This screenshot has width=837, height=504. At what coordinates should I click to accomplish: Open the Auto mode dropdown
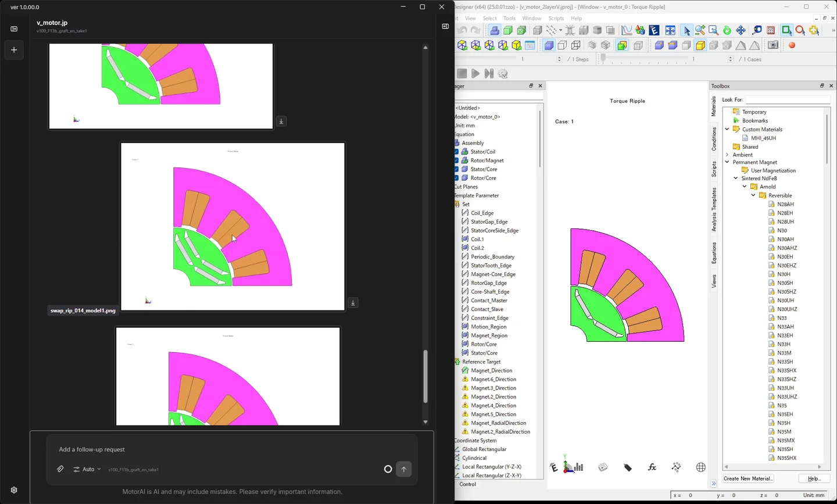tap(87, 469)
